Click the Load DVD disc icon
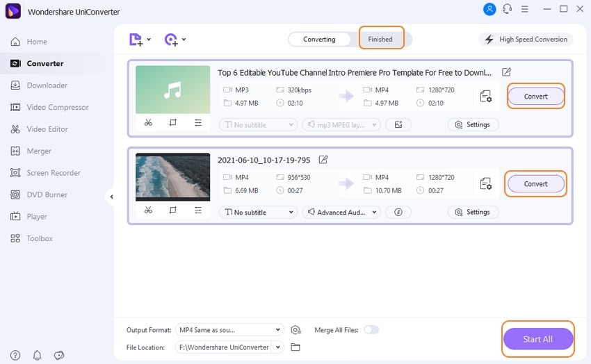 [171, 39]
